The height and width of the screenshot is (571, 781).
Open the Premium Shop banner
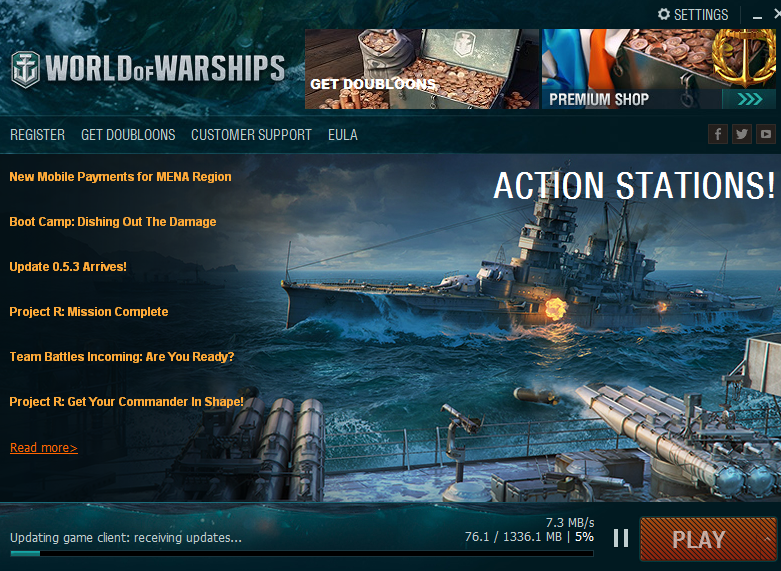(x=659, y=69)
